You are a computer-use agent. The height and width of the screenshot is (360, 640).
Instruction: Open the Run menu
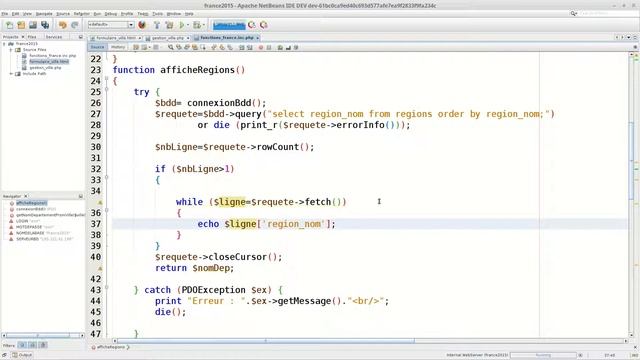97,13
